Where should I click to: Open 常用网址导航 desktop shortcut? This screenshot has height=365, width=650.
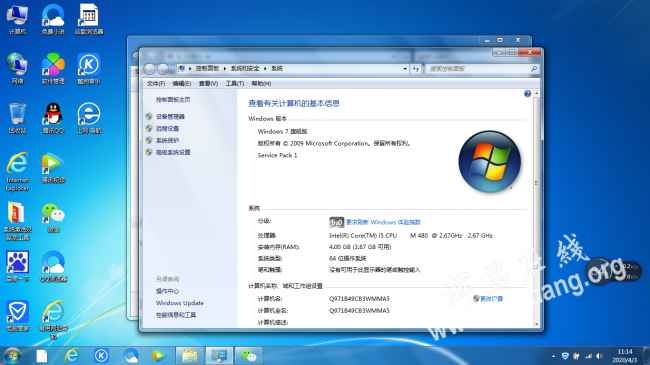tap(53, 320)
